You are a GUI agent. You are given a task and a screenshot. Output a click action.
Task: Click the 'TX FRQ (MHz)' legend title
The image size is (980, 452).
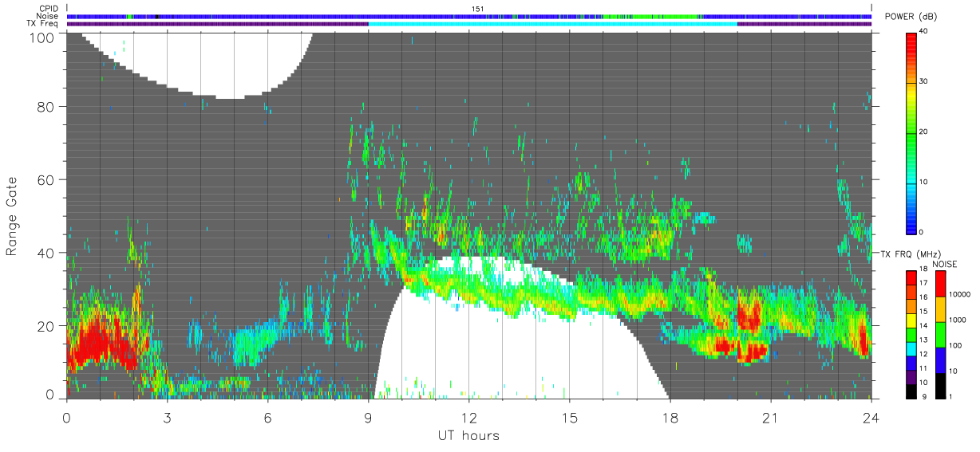911,254
